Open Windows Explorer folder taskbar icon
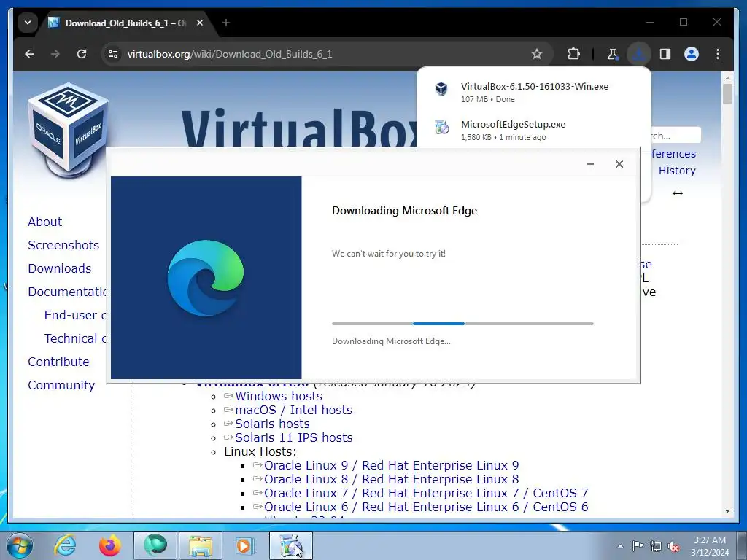The height and width of the screenshot is (560, 747). pos(201,545)
